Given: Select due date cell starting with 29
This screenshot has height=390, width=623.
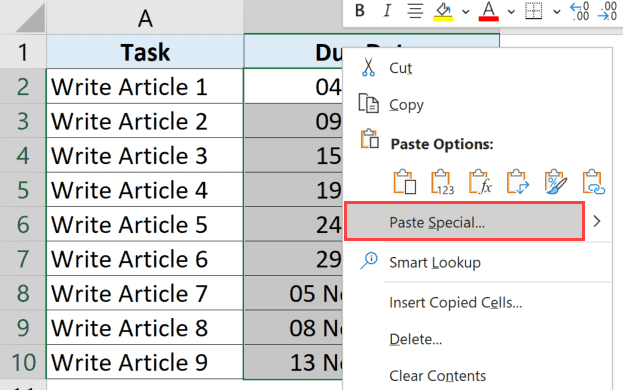Looking at the screenshot, I should [x=293, y=259].
